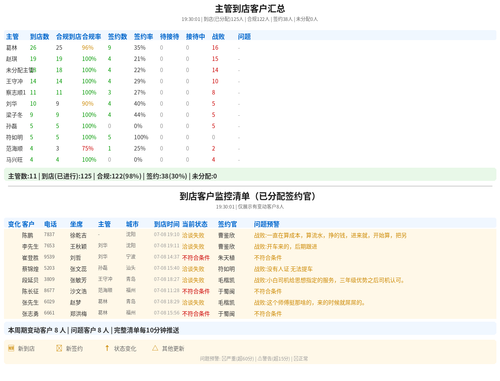
Task: Click the 签约率 column header
Action: 143,37
